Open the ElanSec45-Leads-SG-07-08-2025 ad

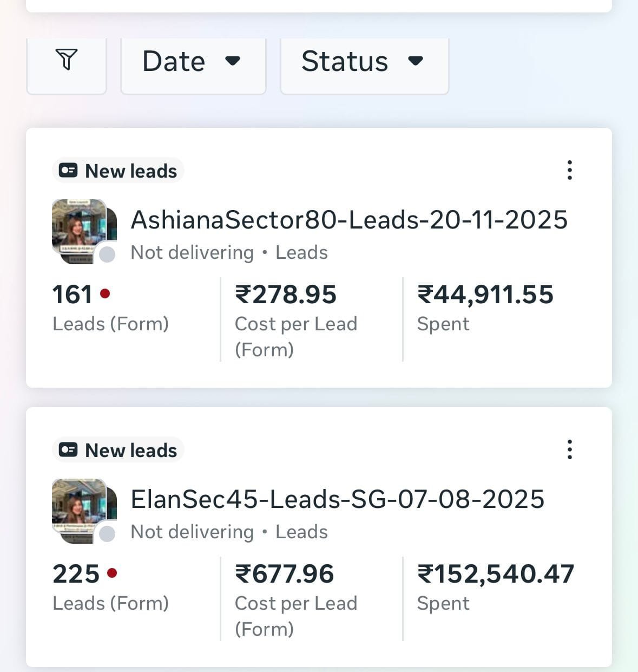[338, 499]
